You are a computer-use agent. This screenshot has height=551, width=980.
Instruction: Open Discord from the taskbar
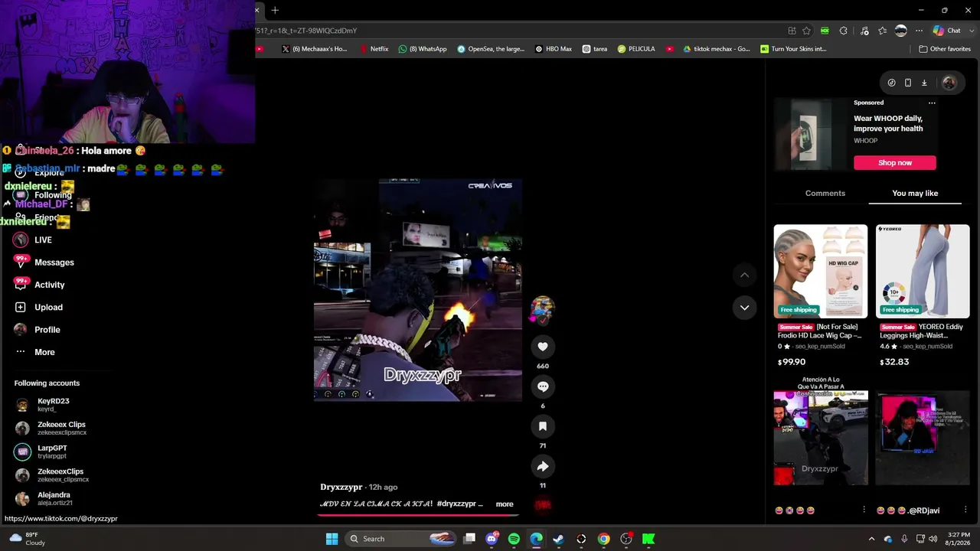tap(492, 539)
